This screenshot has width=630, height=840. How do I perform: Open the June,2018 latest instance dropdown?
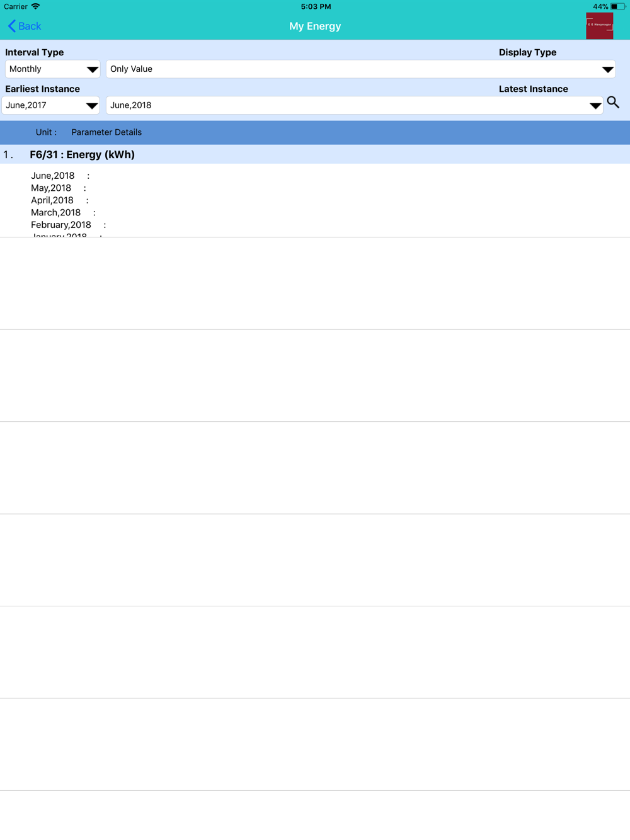(x=355, y=105)
